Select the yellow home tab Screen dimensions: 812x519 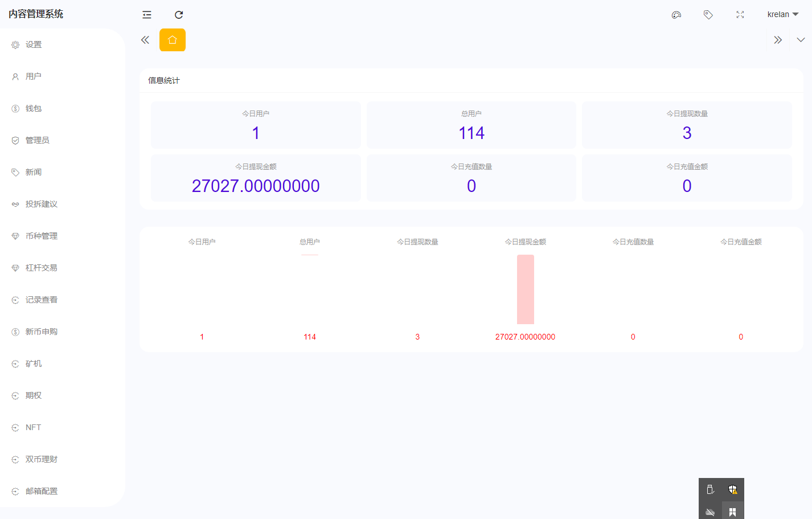pos(173,40)
